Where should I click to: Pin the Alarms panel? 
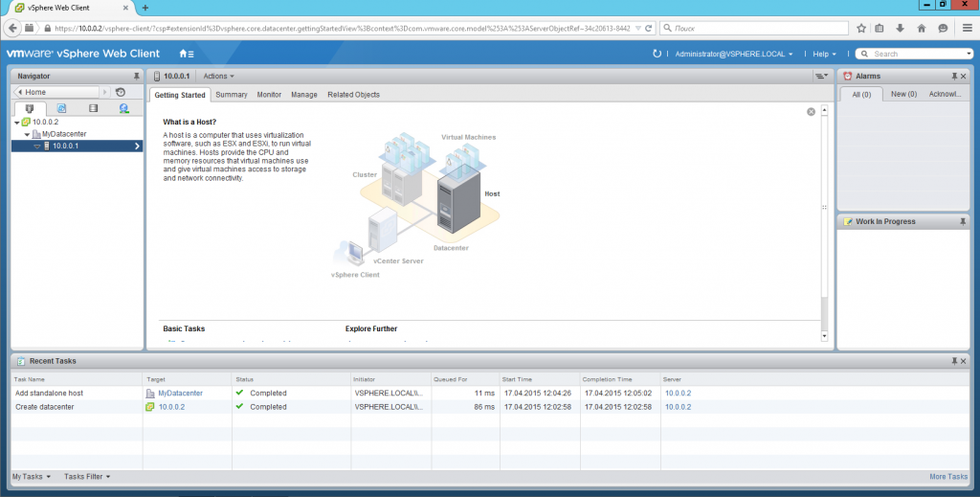tap(954, 77)
